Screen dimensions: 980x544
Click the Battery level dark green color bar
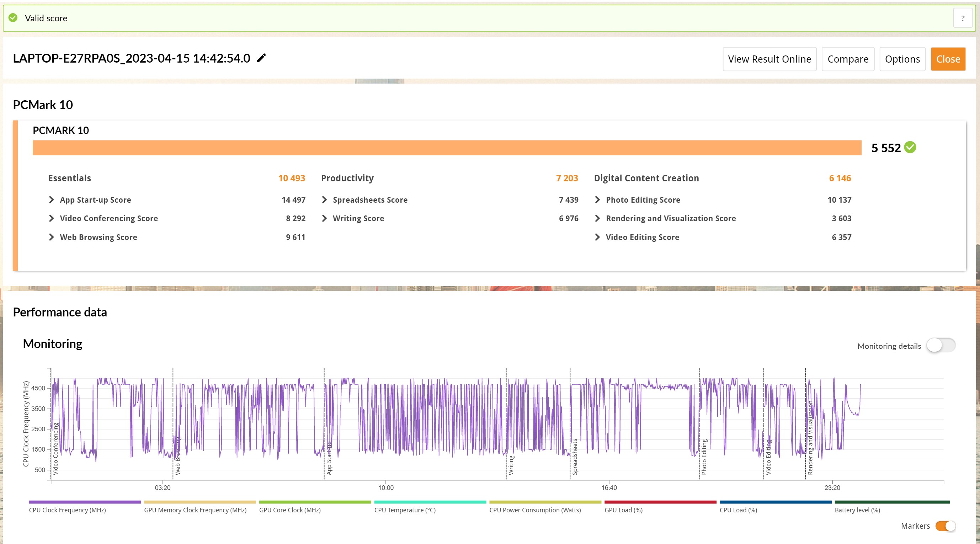point(892,502)
